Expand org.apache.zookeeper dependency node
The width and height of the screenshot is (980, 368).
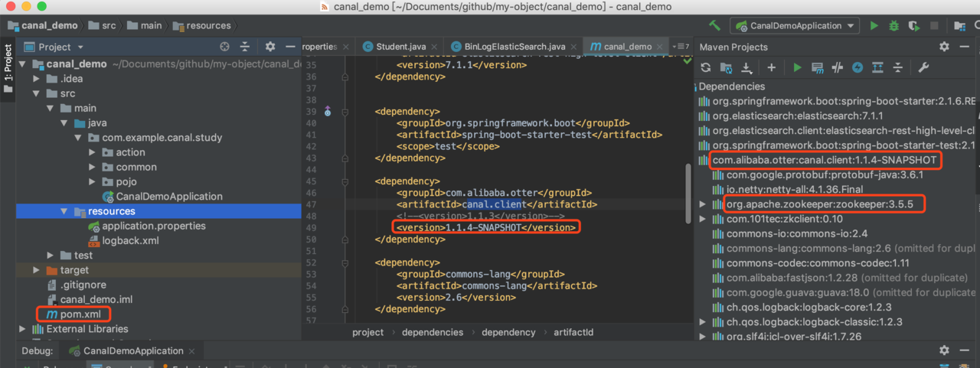[704, 204]
